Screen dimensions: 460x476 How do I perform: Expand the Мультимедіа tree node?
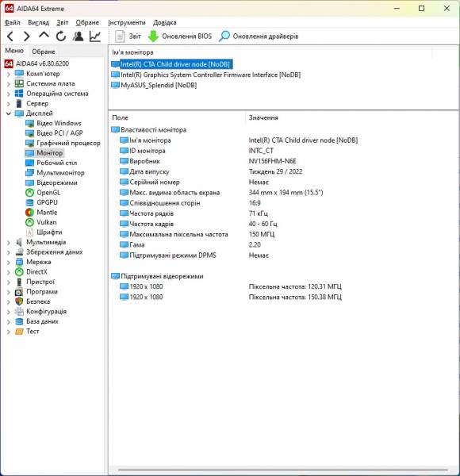[9, 243]
